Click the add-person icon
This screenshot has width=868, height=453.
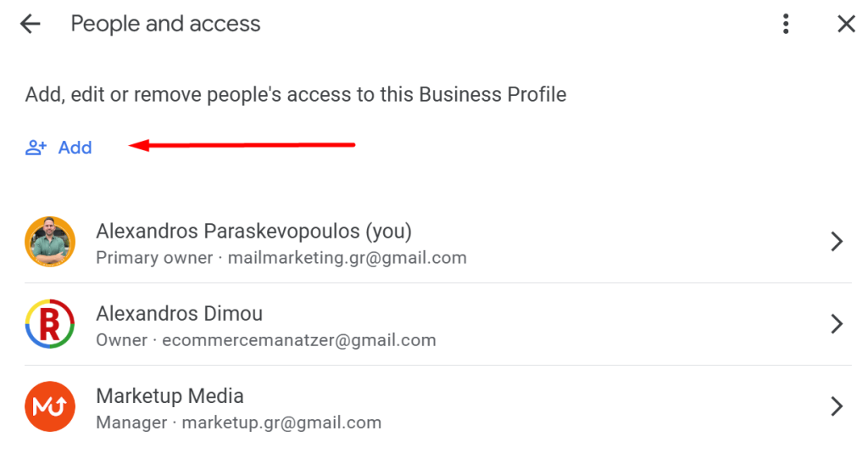click(x=36, y=148)
